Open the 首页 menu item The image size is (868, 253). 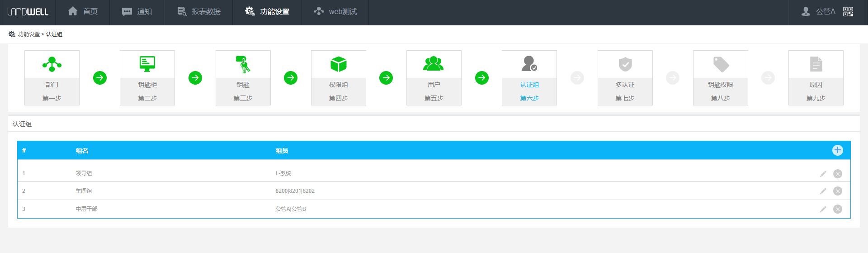tap(83, 12)
